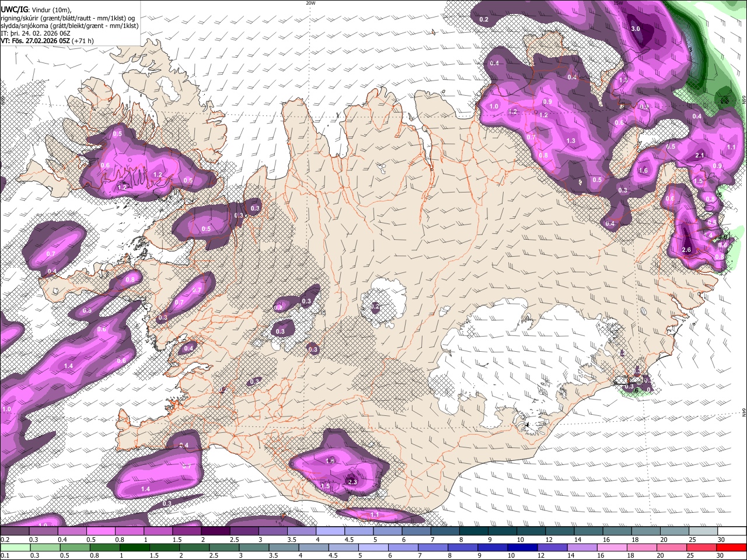Viewport: 747px width, 560px height.
Task: Click the bright red swatch ending the lower legend
Action: pyautogui.click(x=731, y=547)
